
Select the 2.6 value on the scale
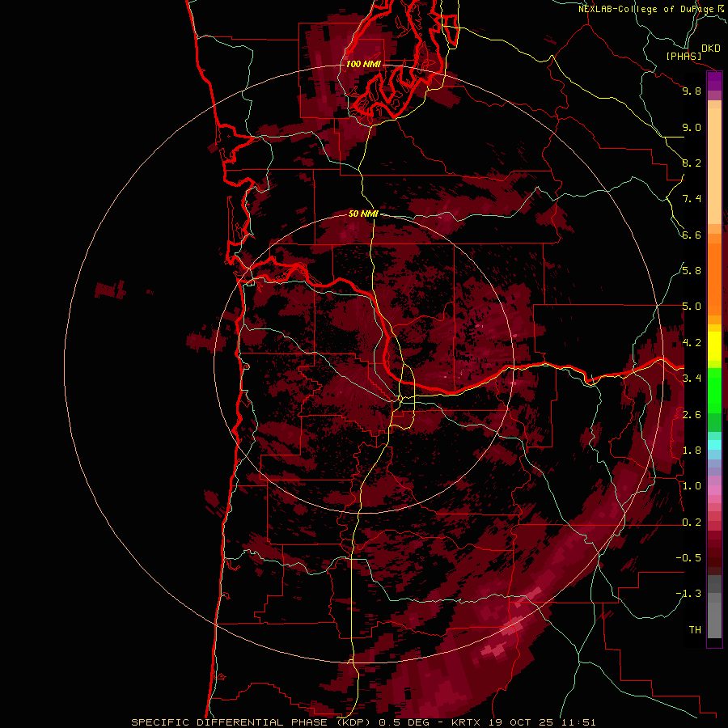pyautogui.click(x=692, y=415)
